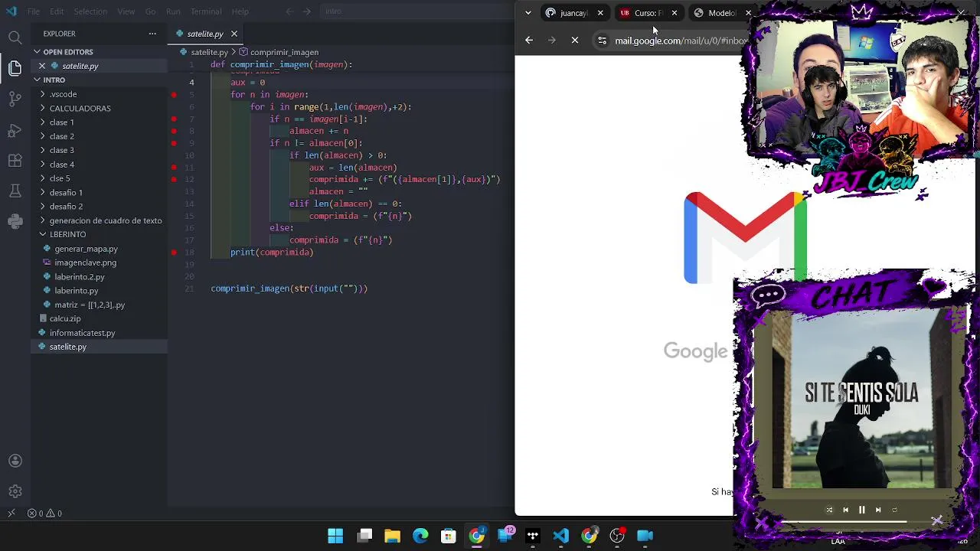
Task: Open the Extensions view
Action: [15, 161]
